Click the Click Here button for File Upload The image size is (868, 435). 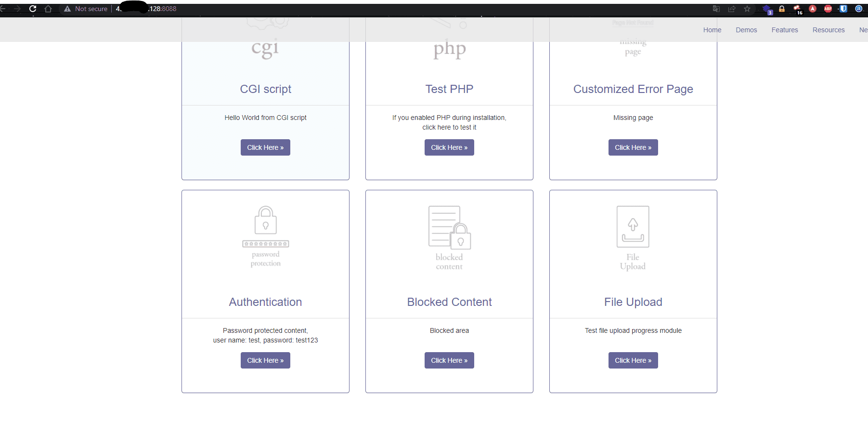click(633, 360)
